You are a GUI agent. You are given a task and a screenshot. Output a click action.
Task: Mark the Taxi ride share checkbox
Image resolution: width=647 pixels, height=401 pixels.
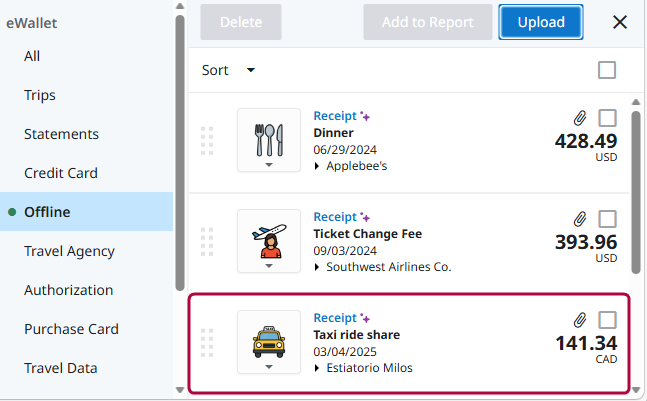point(607,320)
